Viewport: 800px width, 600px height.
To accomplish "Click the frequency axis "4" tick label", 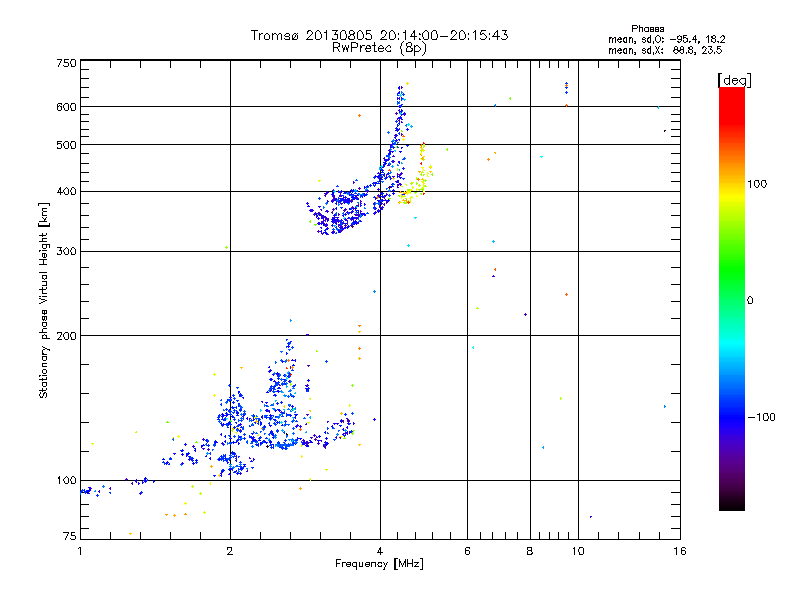I will click(380, 551).
